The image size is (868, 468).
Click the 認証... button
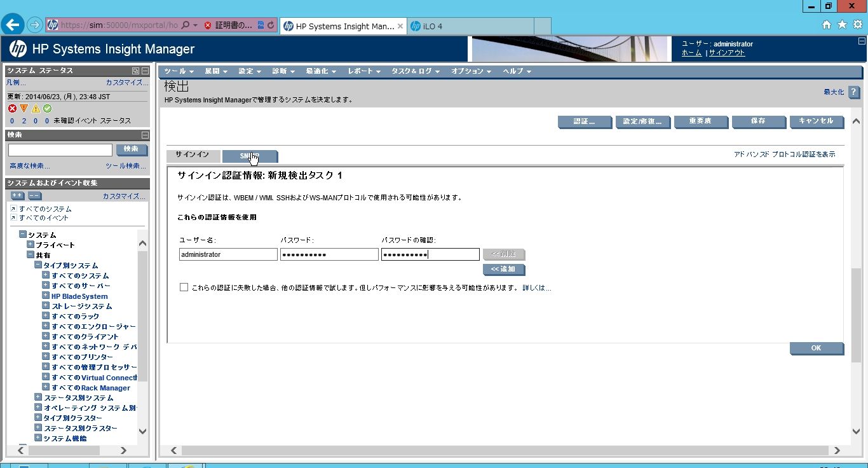click(585, 121)
